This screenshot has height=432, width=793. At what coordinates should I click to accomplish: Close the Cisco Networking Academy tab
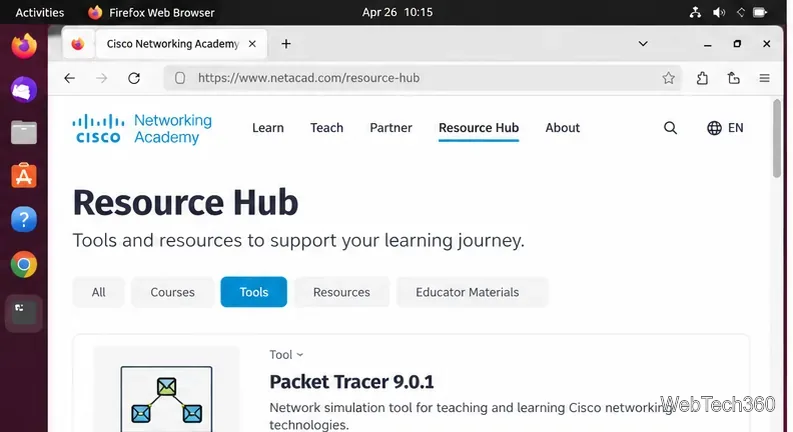pos(252,44)
